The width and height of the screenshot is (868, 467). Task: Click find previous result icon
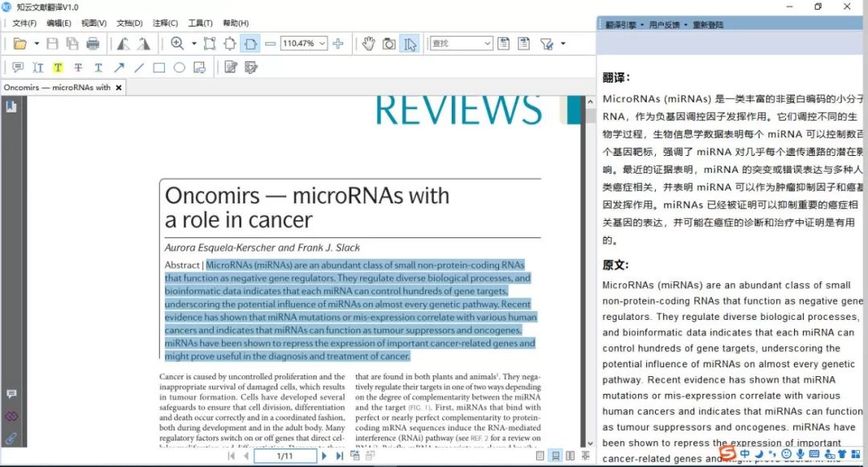coord(503,43)
